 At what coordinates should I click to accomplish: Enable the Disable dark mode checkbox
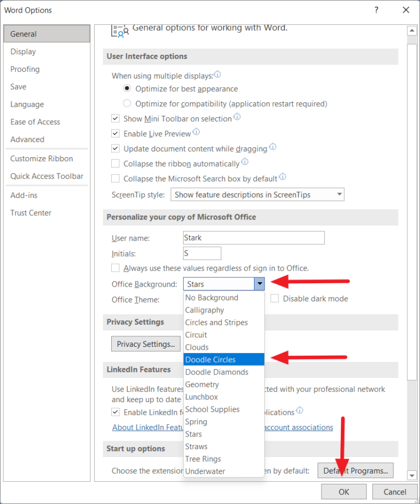pyautogui.click(x=274, y=298)
